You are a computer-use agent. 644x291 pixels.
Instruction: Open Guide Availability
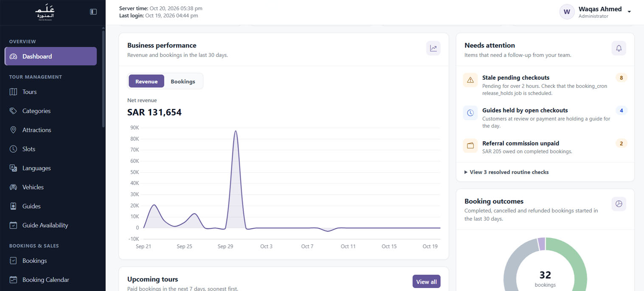coord(51,225)
